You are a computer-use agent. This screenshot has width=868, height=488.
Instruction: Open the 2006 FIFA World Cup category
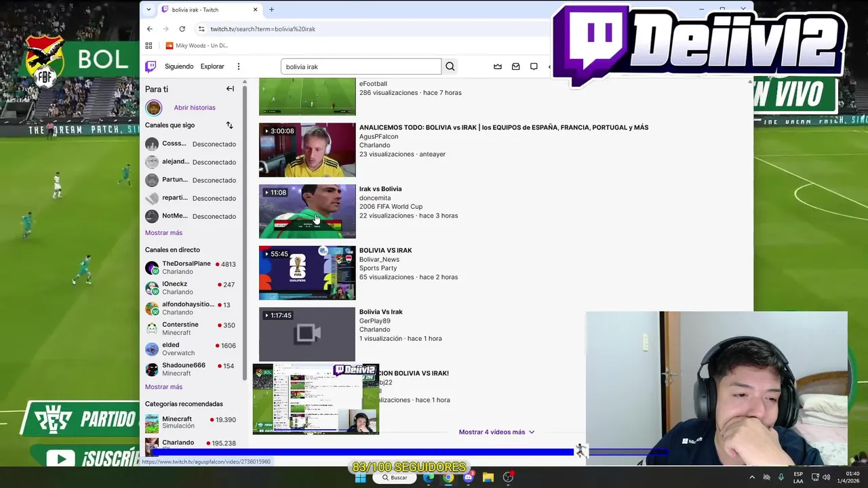(391, 207)
